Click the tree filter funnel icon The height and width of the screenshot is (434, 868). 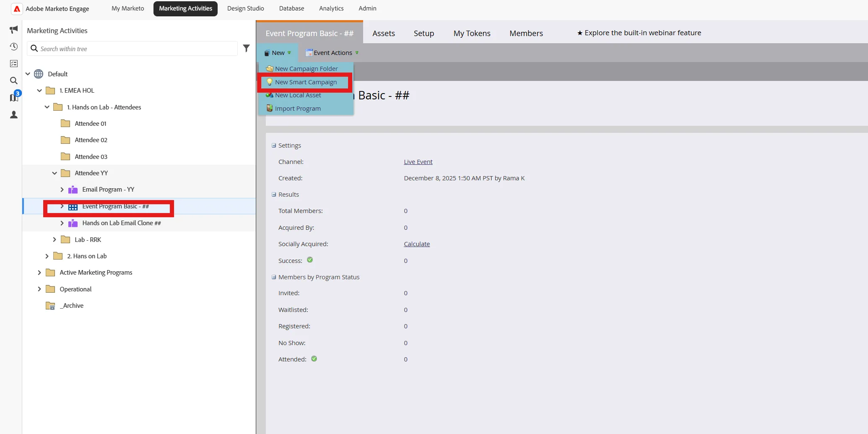247,49
